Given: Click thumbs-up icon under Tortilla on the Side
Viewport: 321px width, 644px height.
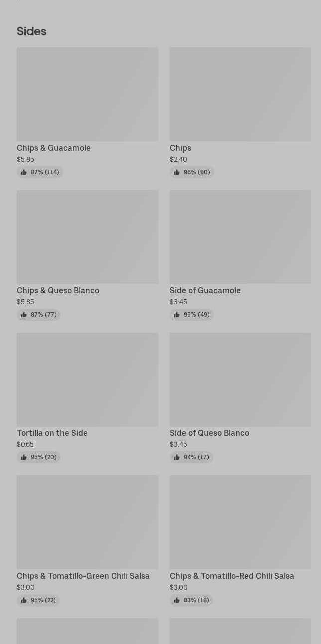Looking at the screenshot, I should pyautogui.click(x=24, y=457).
